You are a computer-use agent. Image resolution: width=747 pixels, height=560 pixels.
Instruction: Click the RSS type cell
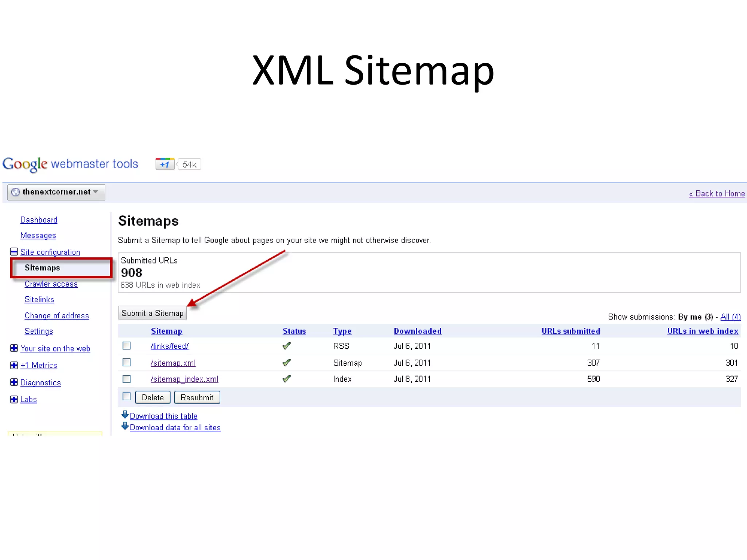point(341,346)
